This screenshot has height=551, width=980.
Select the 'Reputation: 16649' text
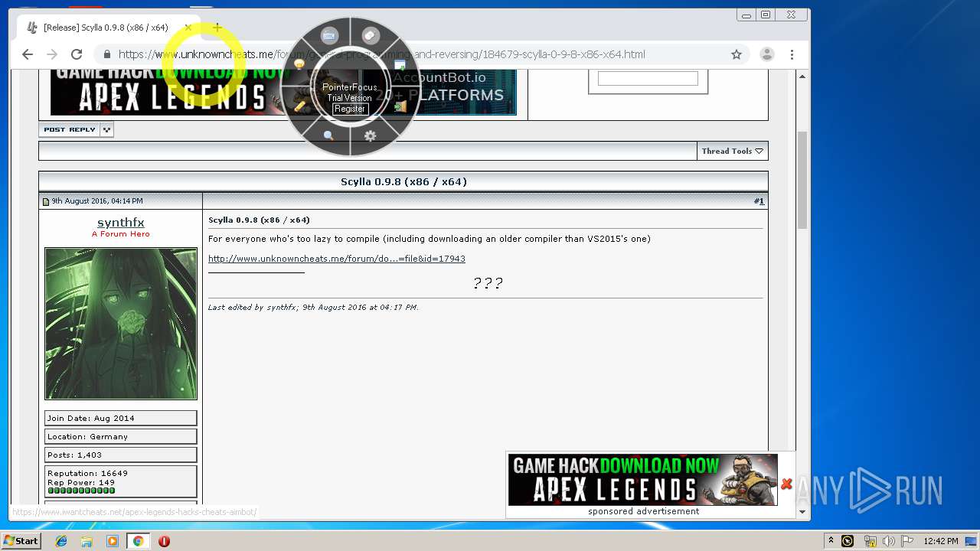pos(88,473)
